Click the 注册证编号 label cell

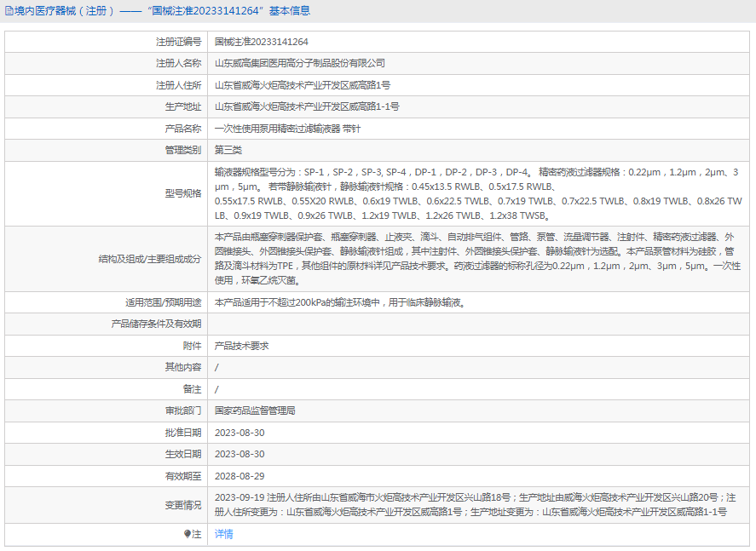pos(107,42)
